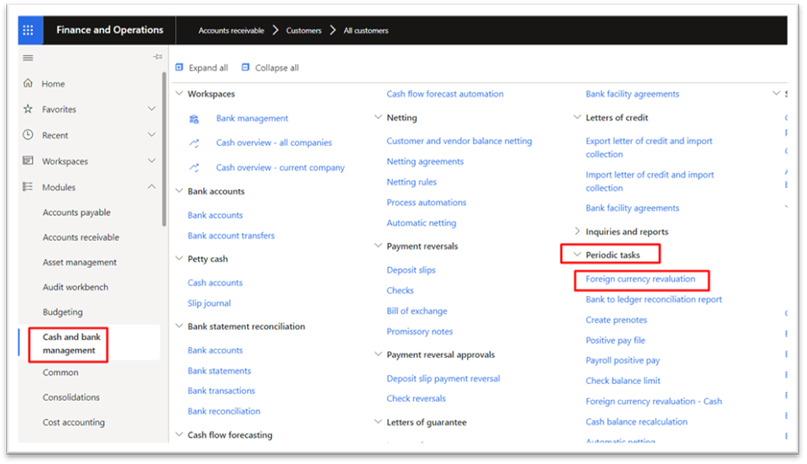Screen dimensions: 807x464
Task: Expand the Recent section chevron
Action: 151,135
